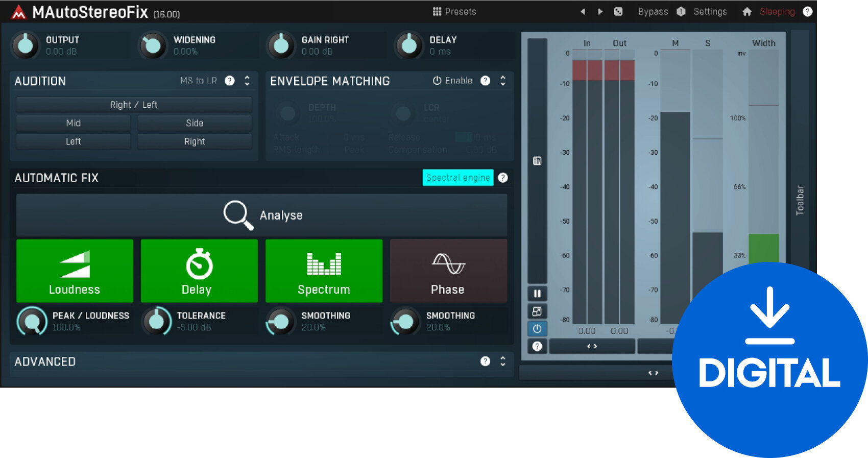Toggle meters power button
868x458 pixels.
(x=537, y=329)
